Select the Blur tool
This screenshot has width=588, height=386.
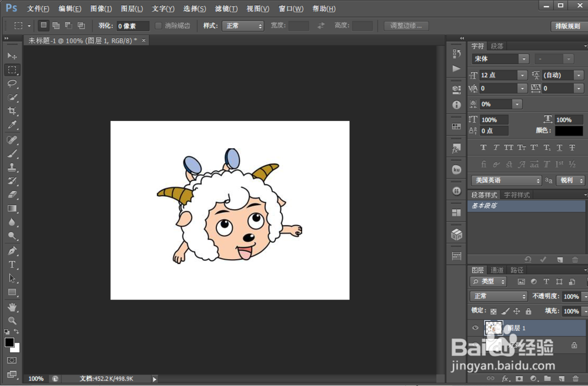click(12, 222)
